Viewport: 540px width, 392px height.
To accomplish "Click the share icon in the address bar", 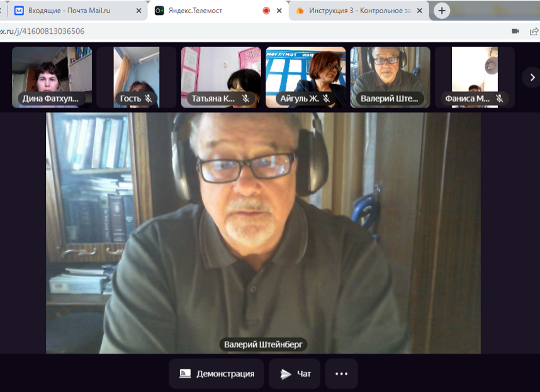I will [x=534, y=31].
